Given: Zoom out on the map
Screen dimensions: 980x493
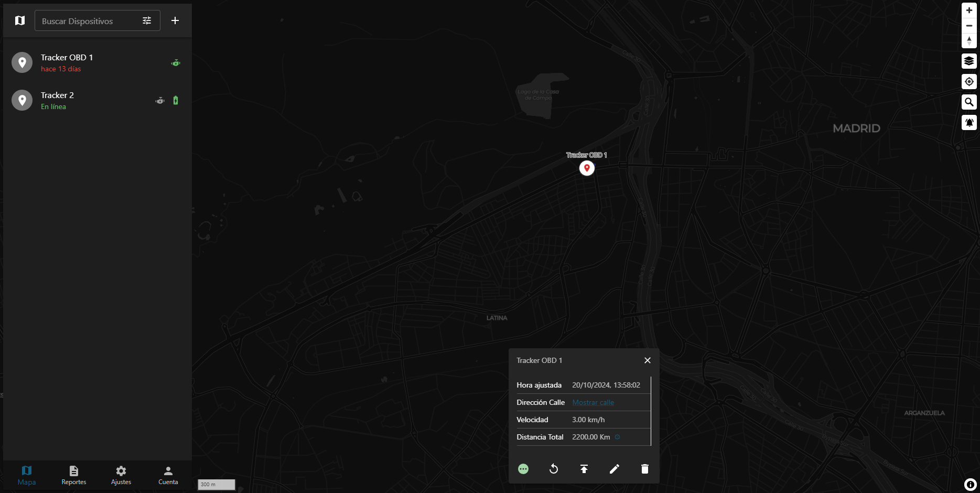Looking at the screenshot, I should point(969,25).
